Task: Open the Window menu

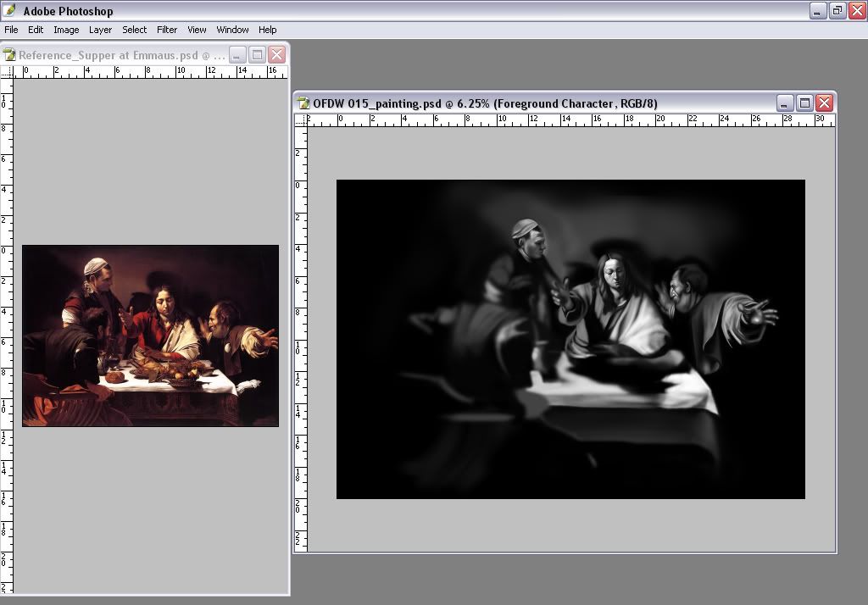Action: tap(232, 30)
